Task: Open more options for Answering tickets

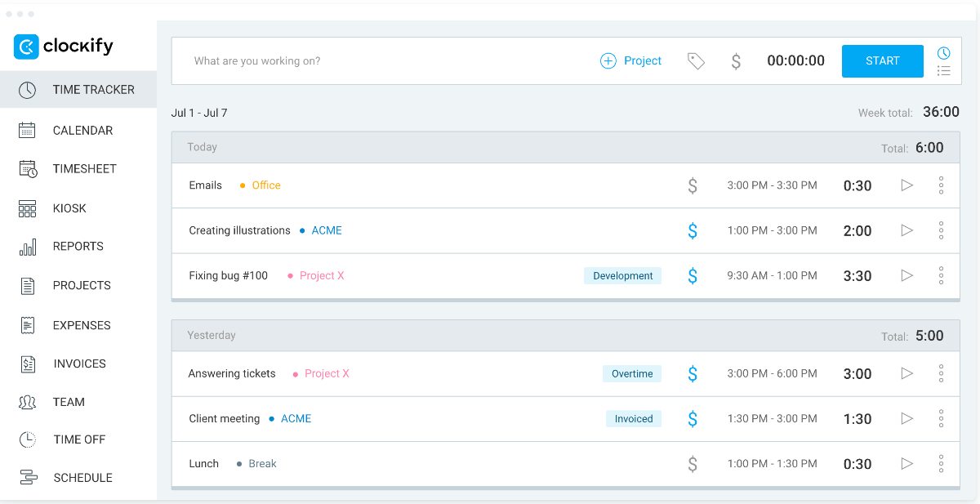Action: (x=941, y=374)
